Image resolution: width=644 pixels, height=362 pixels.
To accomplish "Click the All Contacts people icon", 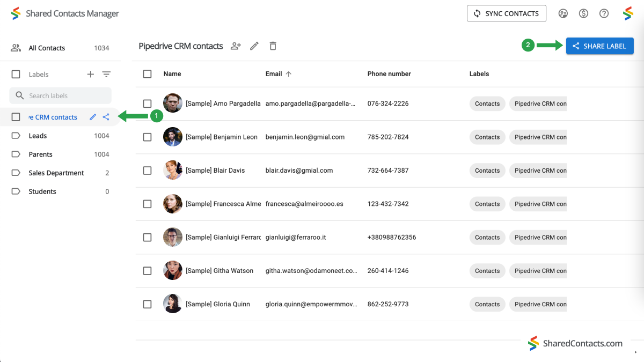I will pyautogui.click(x=16, y=48).
